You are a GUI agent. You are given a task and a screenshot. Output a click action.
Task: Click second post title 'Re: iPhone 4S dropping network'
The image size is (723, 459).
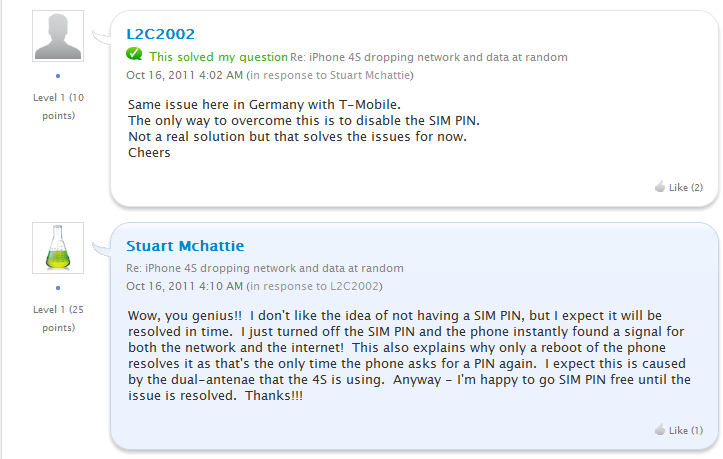tap(265, 268)
